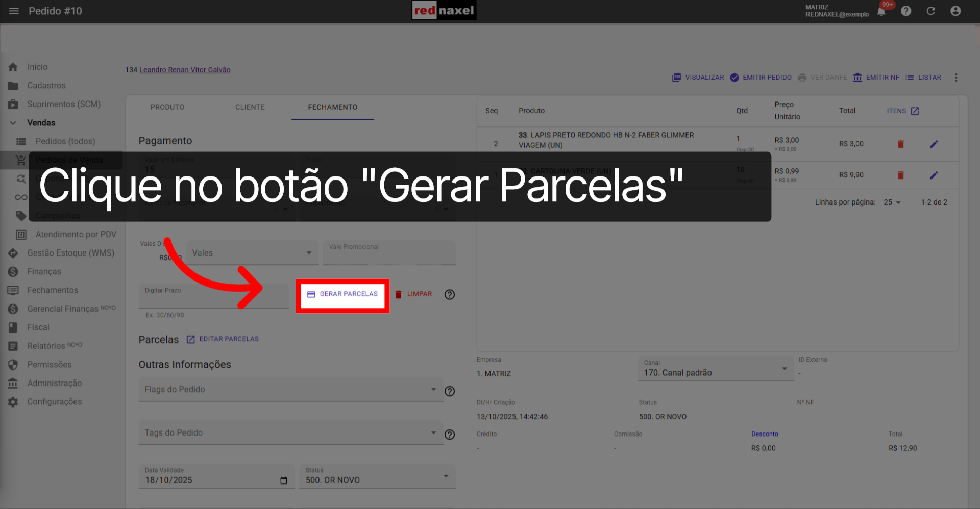Open the sidebar hamburger menu

[14, 11]
